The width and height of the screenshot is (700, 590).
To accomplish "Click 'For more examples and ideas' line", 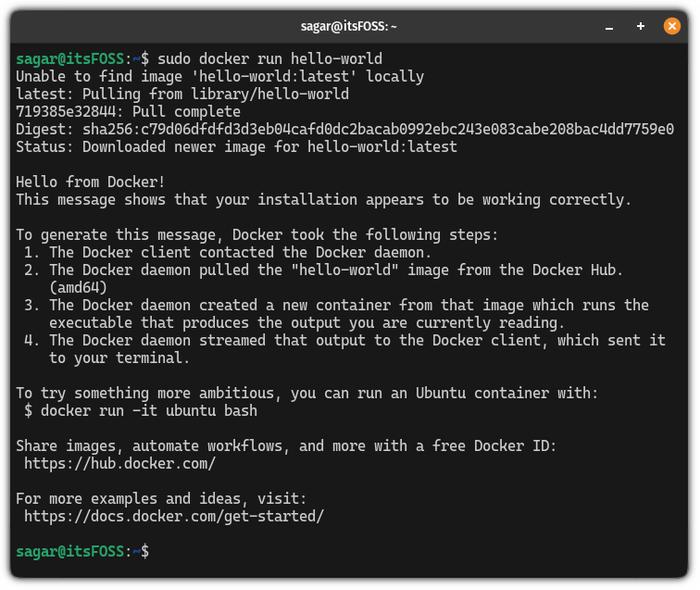I will 162,499.
